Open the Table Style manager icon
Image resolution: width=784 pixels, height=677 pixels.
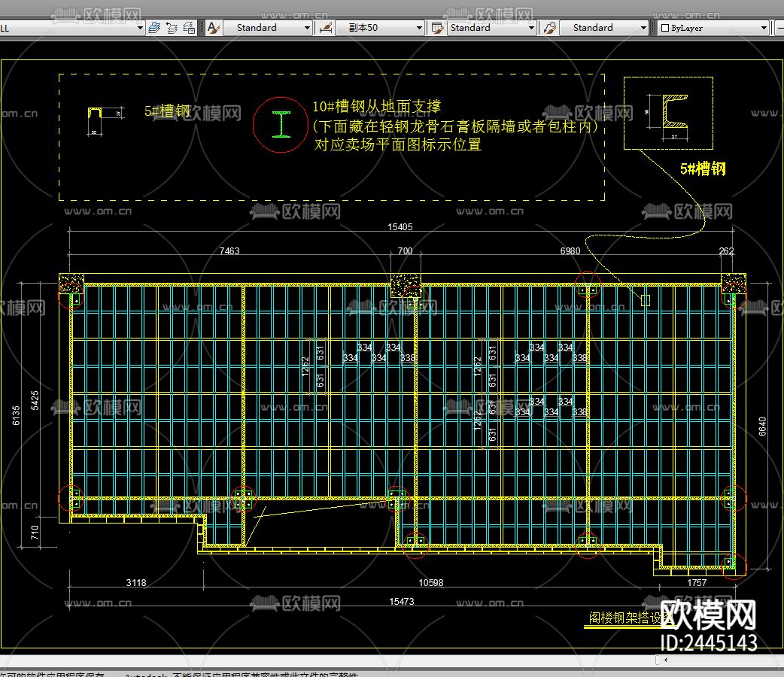[437, 28]
